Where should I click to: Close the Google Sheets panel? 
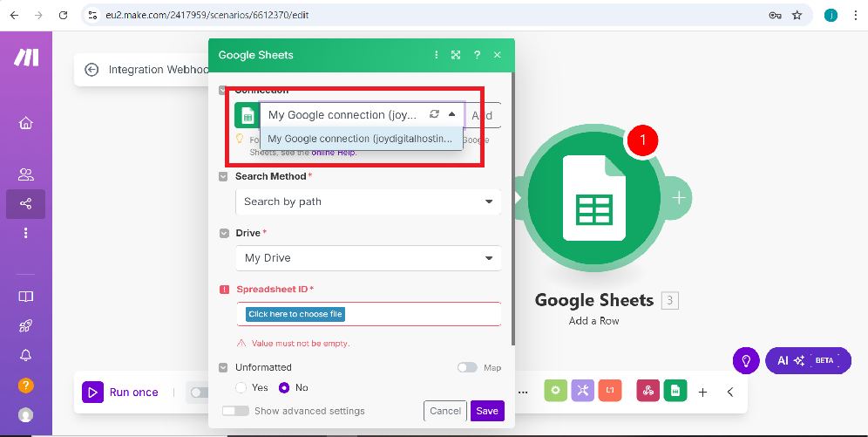click(x=497, y=55)
